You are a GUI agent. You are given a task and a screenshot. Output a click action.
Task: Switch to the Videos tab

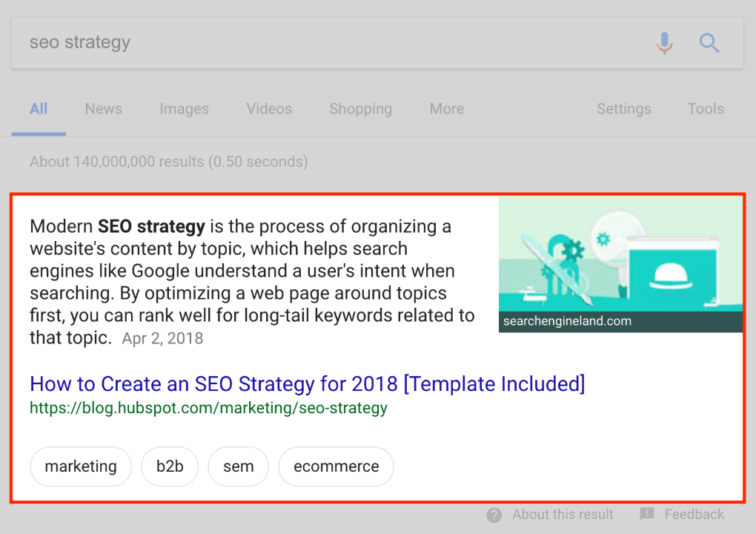(x=269, y=109)
